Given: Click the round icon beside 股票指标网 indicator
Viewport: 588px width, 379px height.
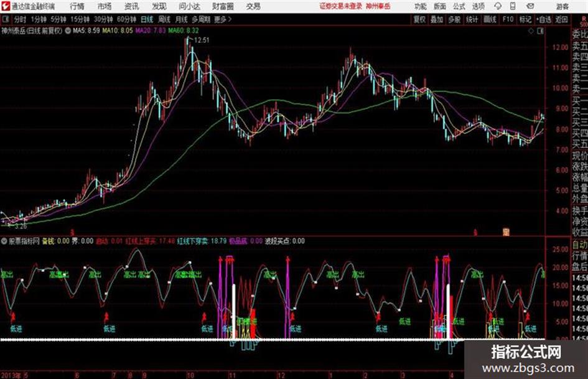Looking at the screenshot, I should (x=4, y=241).
